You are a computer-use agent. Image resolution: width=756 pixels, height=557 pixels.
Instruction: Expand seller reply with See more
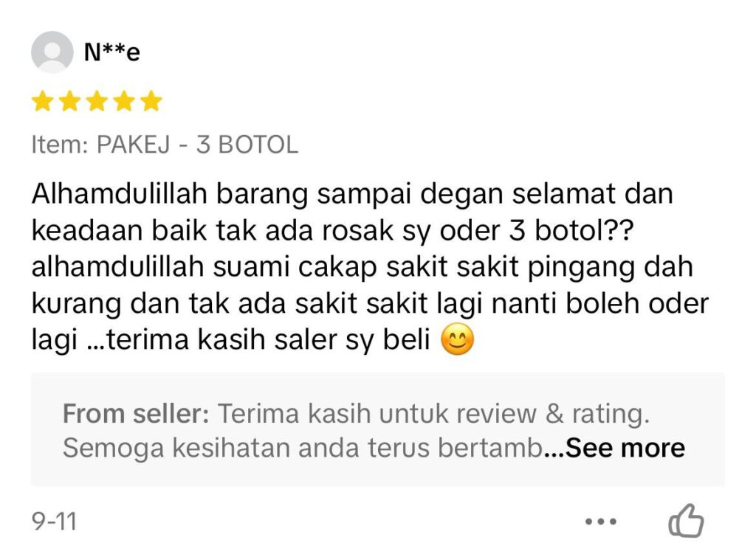point(625,448)
